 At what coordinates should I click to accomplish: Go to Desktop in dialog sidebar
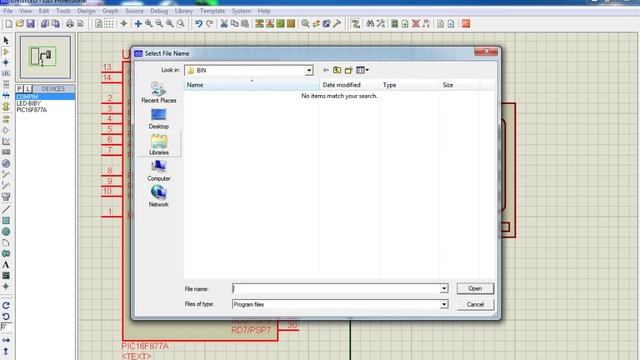pyautogui.click(x=159, y=118)
